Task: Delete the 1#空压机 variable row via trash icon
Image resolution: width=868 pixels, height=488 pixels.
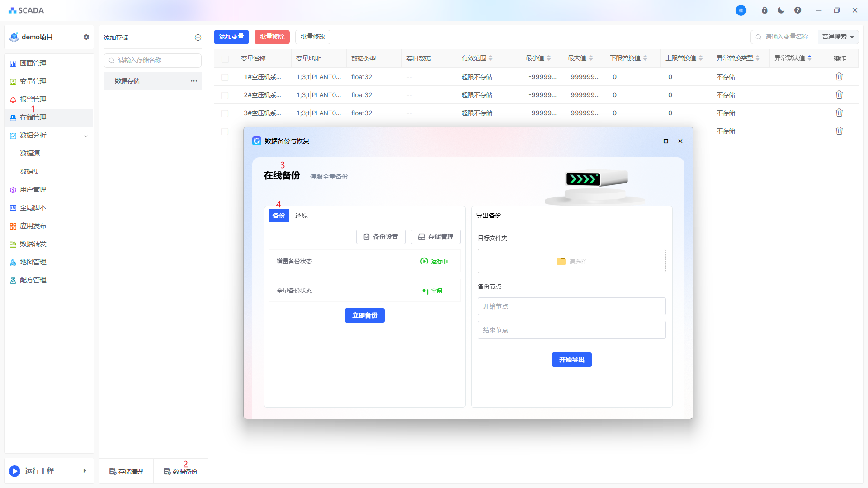Action: click(x=839, y=77)
